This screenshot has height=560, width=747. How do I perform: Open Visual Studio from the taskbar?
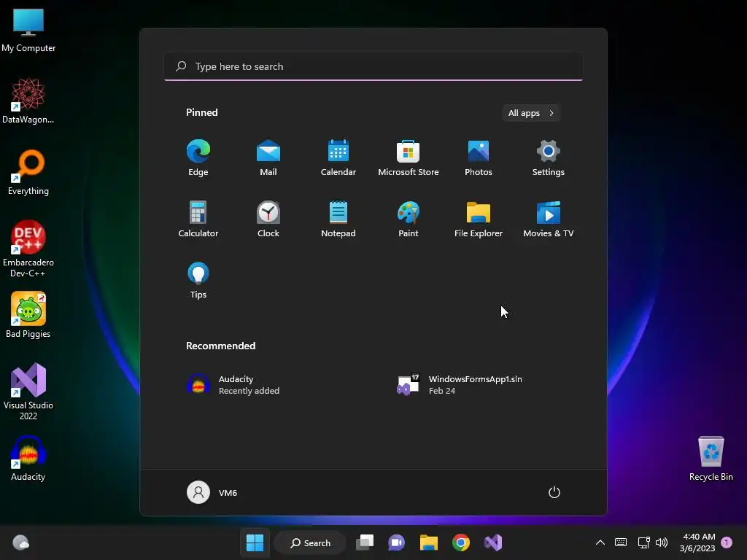point(493,542)
